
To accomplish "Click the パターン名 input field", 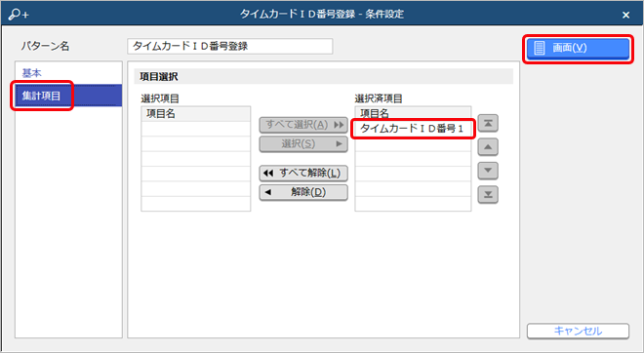I will (x=230, y=47).
